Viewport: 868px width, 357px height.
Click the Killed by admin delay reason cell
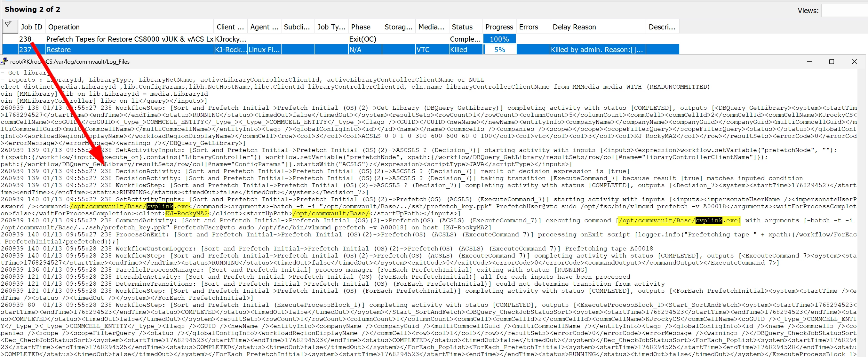[x=597, y=50]
